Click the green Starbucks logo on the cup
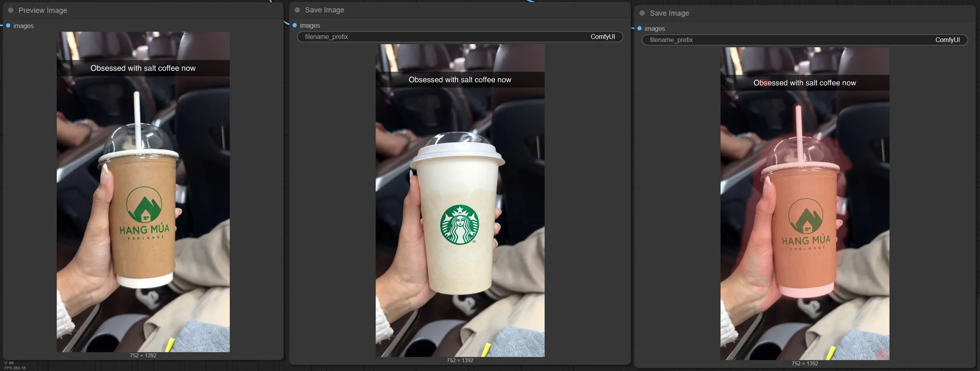 (459, 225)
